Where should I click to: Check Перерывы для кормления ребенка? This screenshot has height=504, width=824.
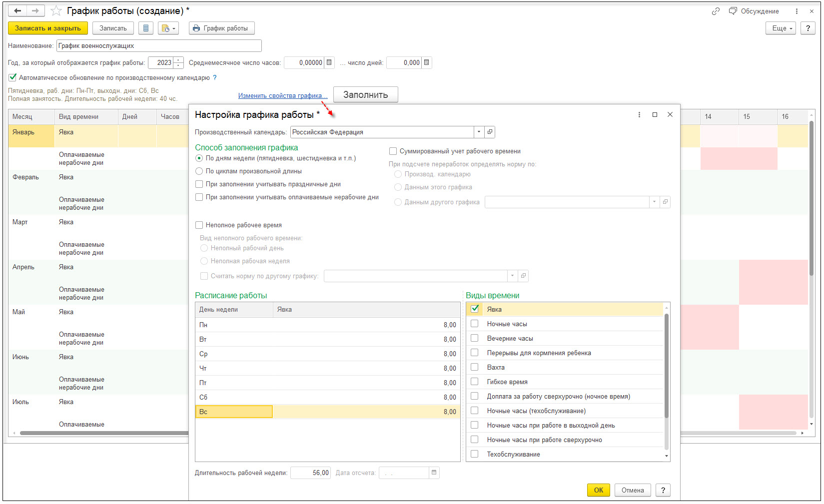click(x=475, y=353)
